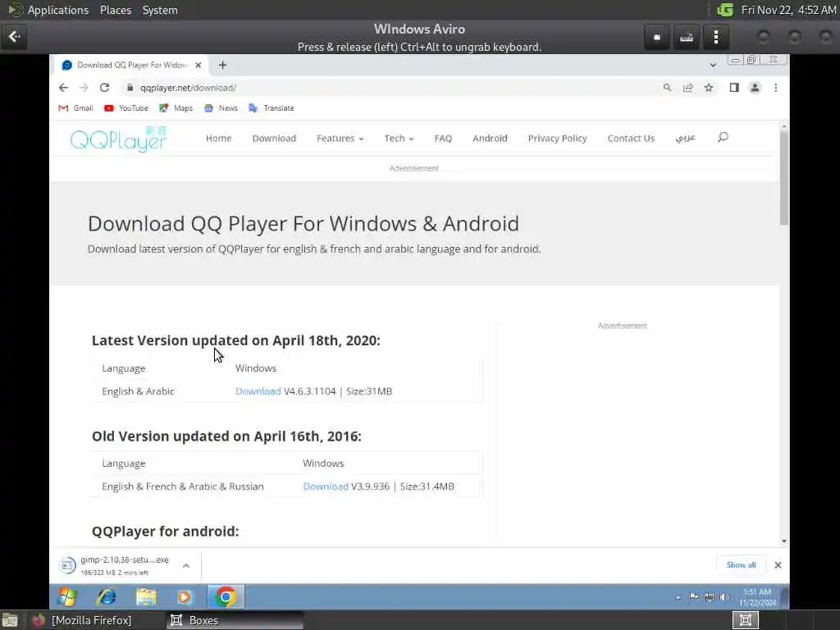Open Chrome profile avatar
The height and width of the screenshot is (630, 840).
(x=755, y=87)
